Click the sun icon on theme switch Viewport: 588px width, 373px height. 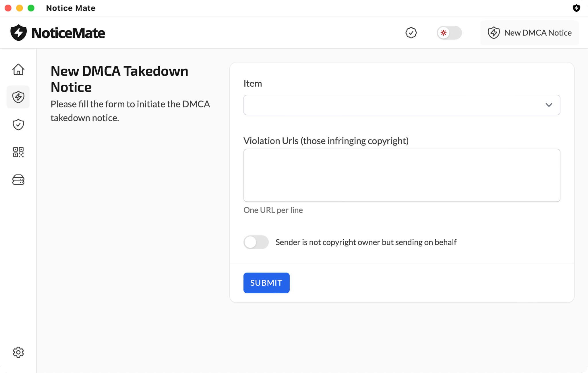(x=444, y=33)
